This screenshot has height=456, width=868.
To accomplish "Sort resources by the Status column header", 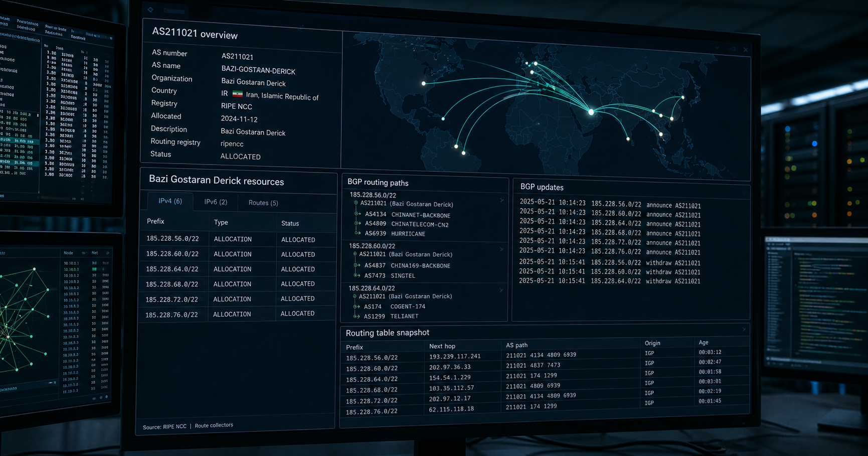I will click(x=290, y=223).
